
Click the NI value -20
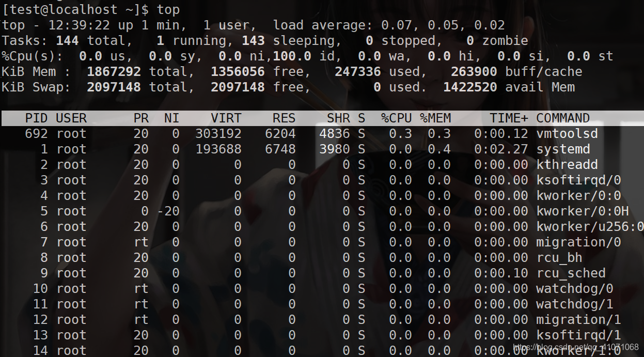[168, 211]
